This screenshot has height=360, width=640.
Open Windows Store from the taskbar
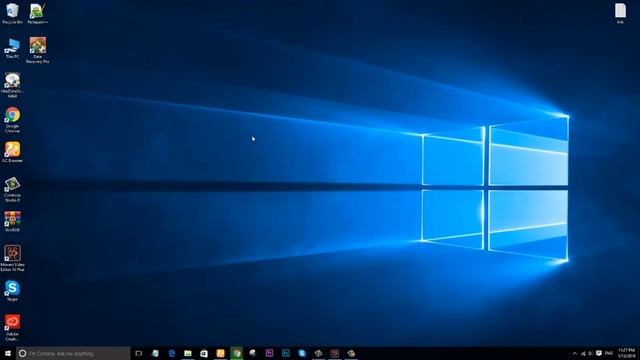204,353
